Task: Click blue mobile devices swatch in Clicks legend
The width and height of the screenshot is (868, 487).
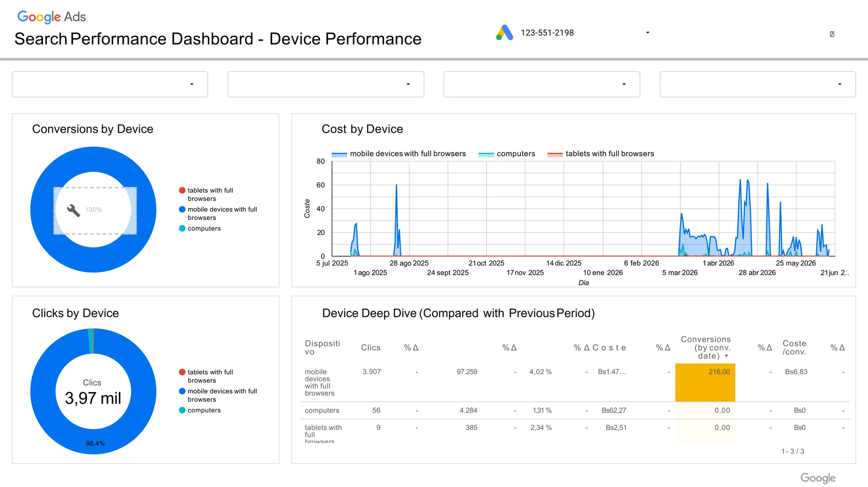Action: (x=182, y=391)
